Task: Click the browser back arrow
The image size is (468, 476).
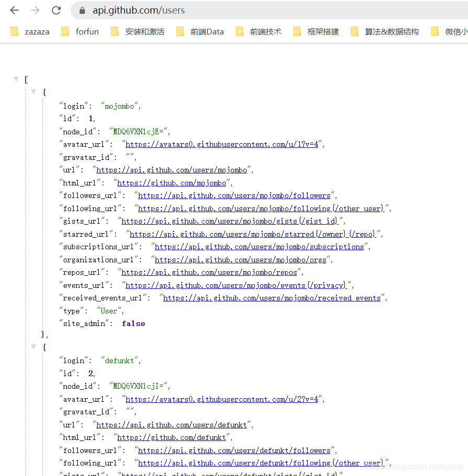Action: click(14, 9)
